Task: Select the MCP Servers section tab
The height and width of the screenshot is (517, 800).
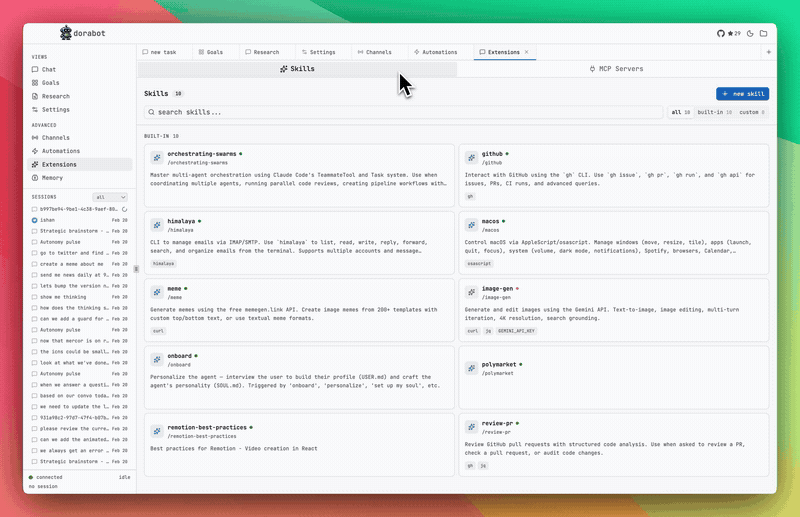Action: click(616, 69)
